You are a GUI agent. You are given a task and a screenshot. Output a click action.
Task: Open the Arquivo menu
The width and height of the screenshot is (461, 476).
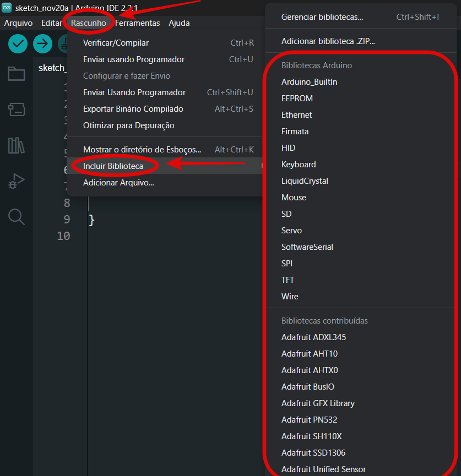coord(18,23)
